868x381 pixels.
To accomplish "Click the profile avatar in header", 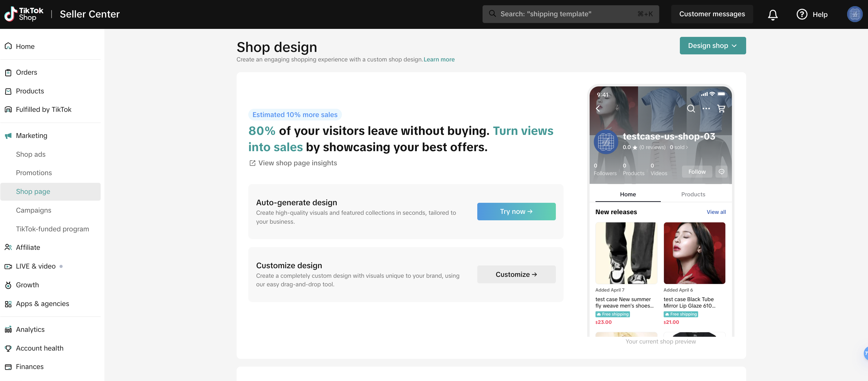I will 854,14.
